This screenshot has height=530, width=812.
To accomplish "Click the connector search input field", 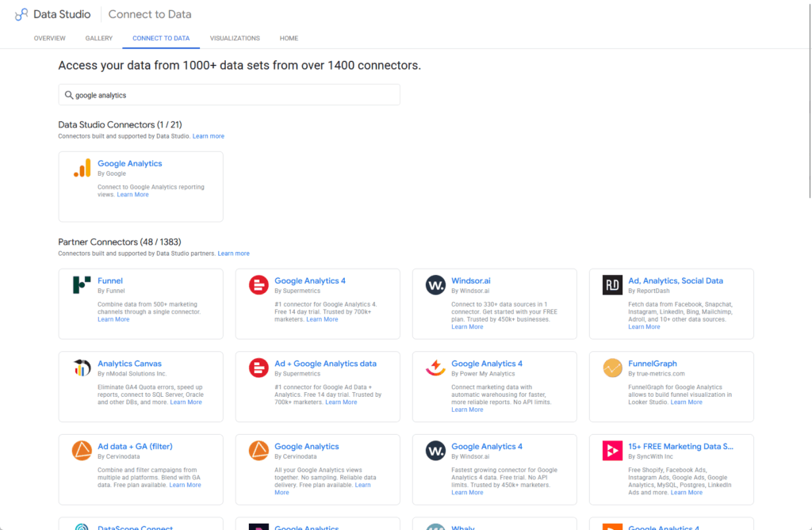I will tap(229, 95).
